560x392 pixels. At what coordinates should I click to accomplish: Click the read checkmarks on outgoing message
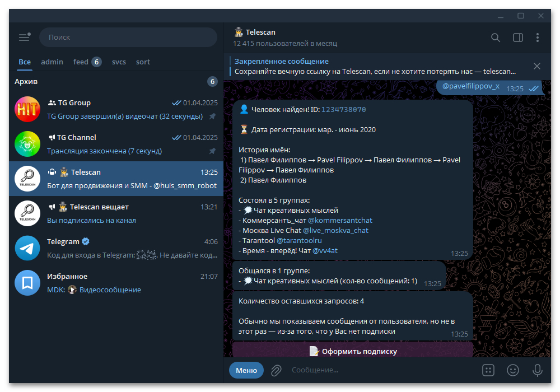click(534, 88)
